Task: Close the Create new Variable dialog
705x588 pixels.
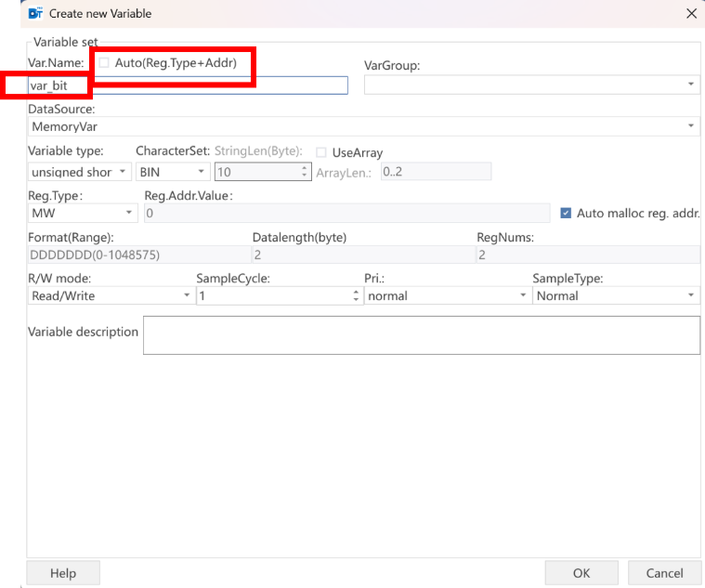Action: pyautogui.click(x=691, y=14)
